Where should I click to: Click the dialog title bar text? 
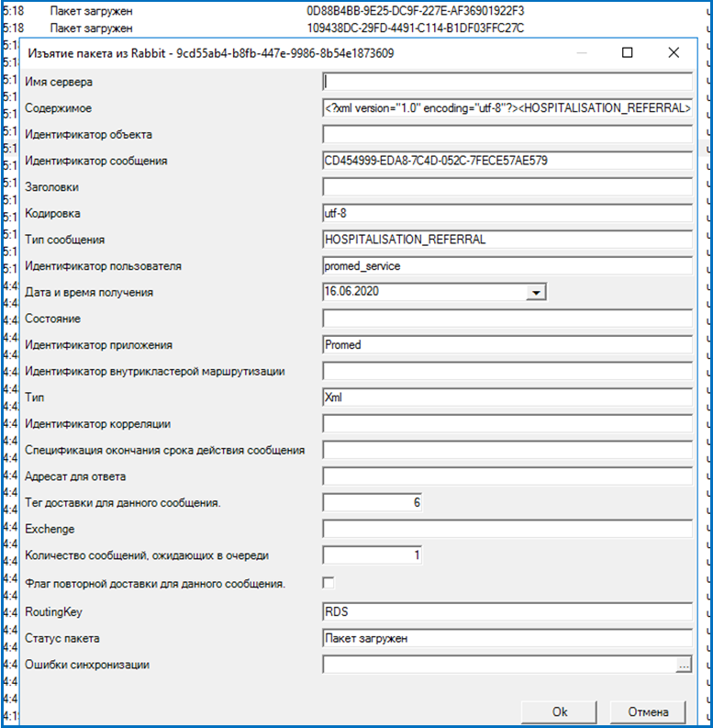click(x=211, y=53)
